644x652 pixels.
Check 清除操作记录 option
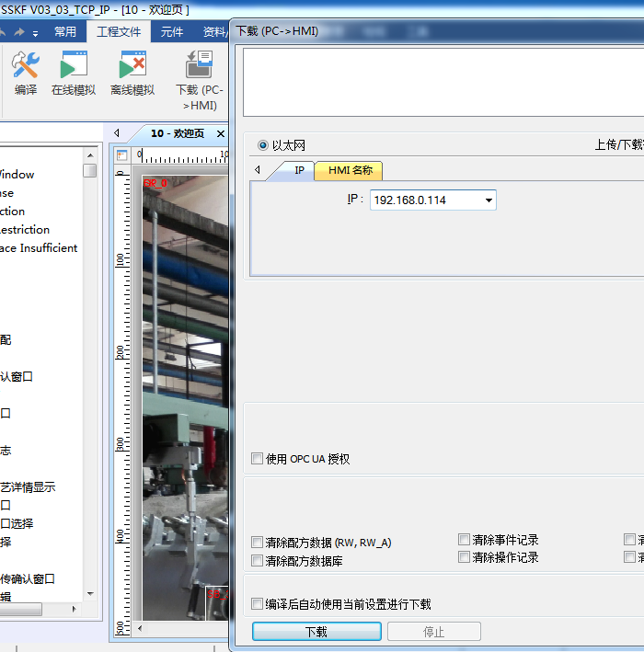click(x=464, y=556)
